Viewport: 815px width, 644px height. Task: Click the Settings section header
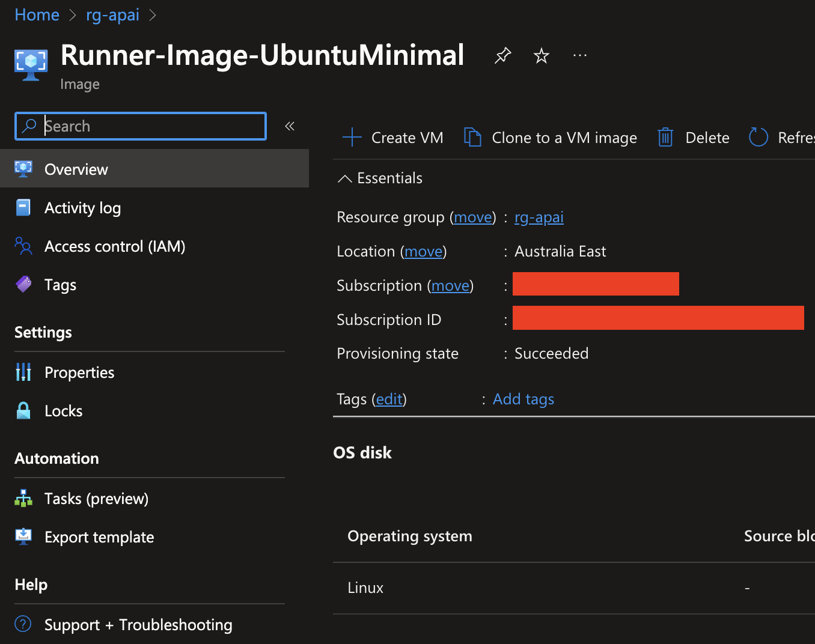[43, 332]
